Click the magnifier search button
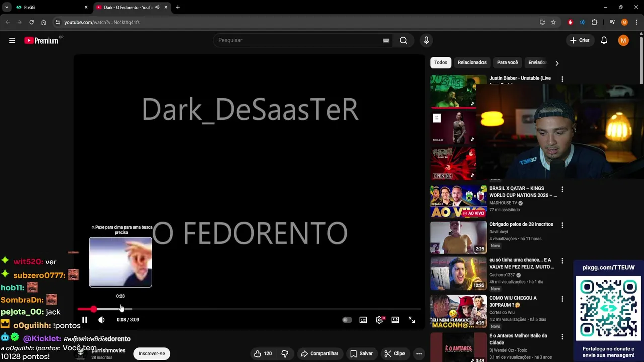This screenshot has width=644, height=362. point(404,40)
